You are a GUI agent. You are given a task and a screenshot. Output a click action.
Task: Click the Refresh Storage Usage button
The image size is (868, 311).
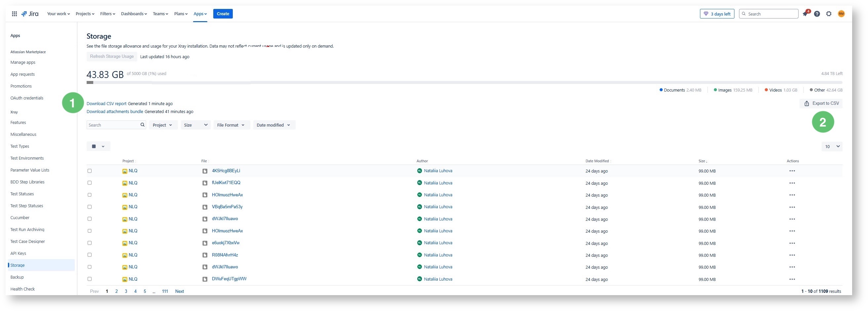pyautogui.click(x=112, y=57)
